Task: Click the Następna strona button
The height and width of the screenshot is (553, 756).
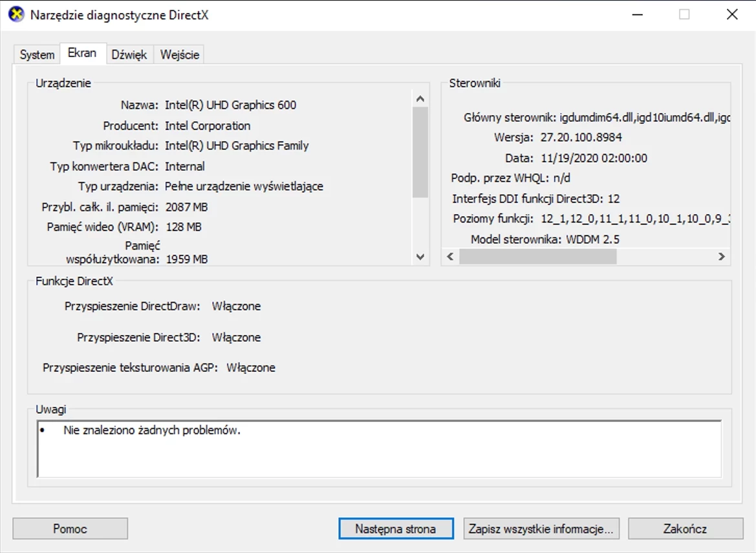Action: pos(395,528)
